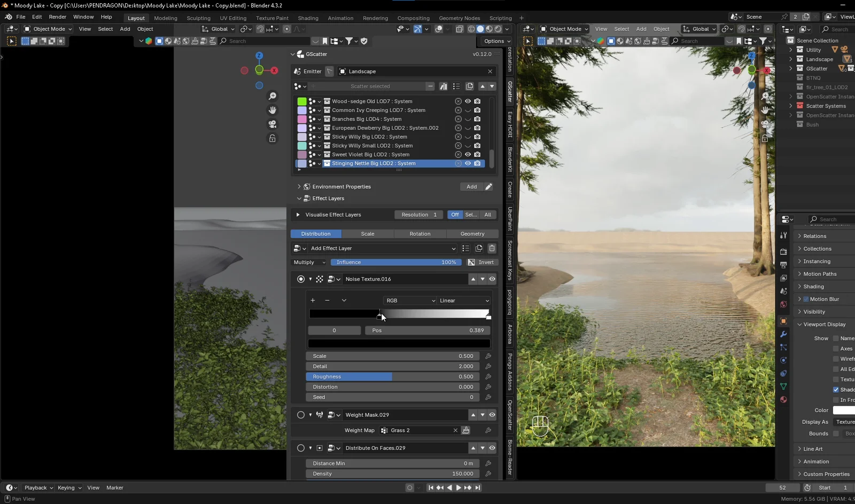Viewport: 855px width, 504px height.
Task: Toggle viewport visibility of Sweet Violet Big LOD2
Action: pyautogui.click(x=468, y=154)
